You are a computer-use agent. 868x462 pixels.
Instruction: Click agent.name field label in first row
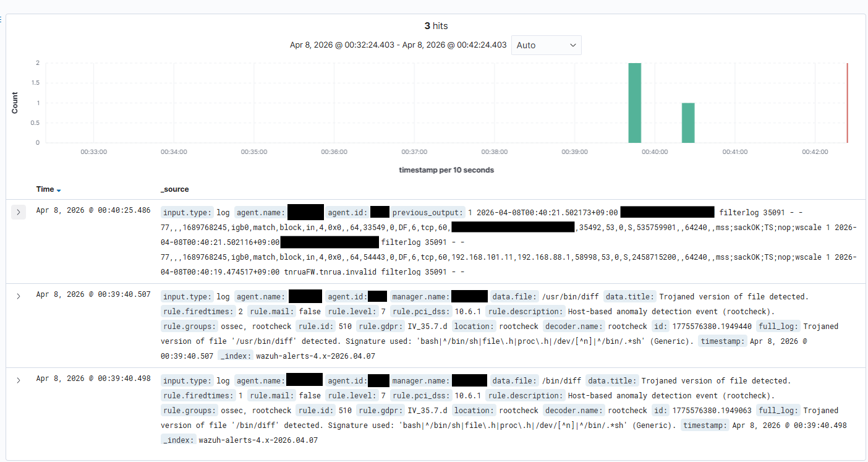click(x=260, y=212)
